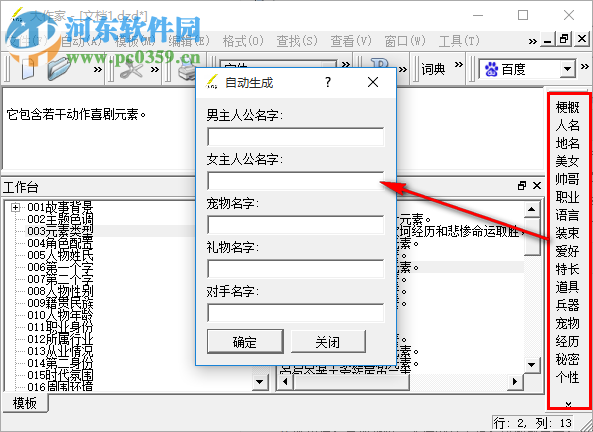Select 008人物性别 tree item

60,291
